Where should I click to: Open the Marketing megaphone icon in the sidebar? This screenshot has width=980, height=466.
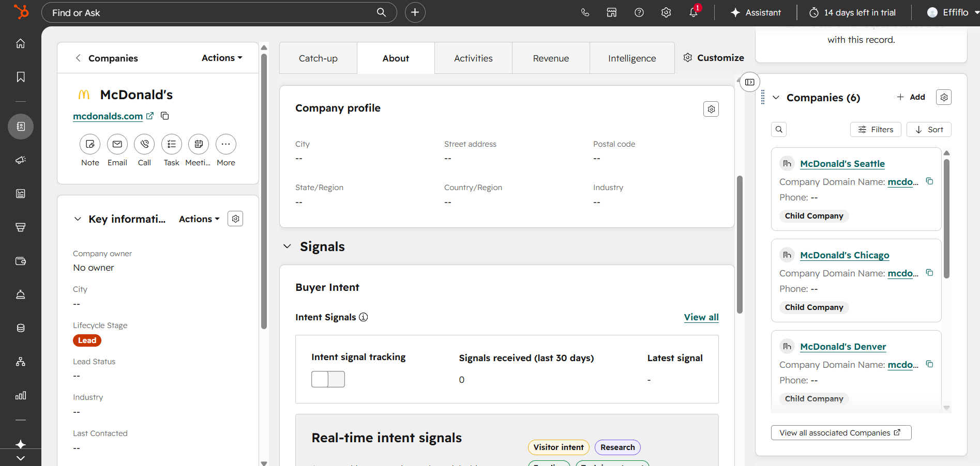[21, 160]
